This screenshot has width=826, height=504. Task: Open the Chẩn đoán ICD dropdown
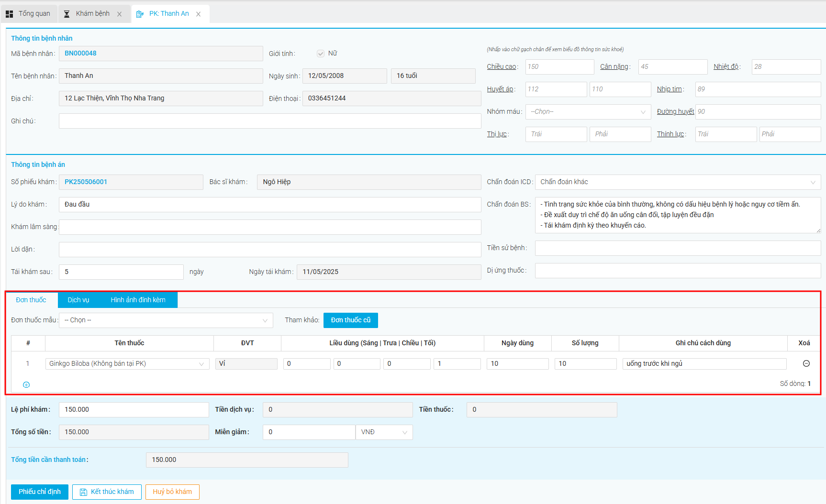[678, 182]
